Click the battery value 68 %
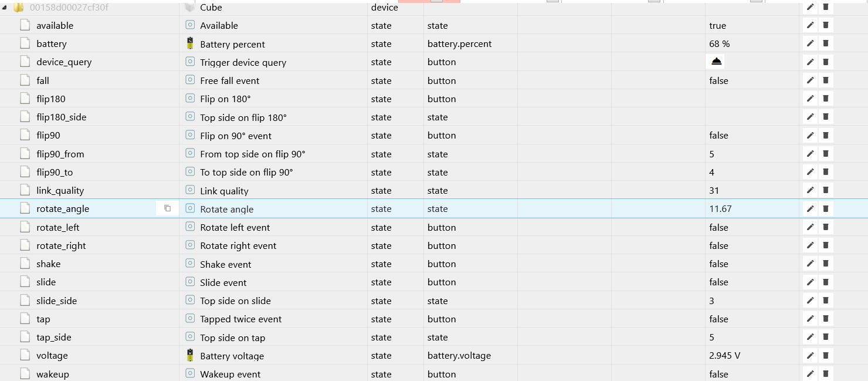Screen dimensions: 868x381 tap(719, 43)
